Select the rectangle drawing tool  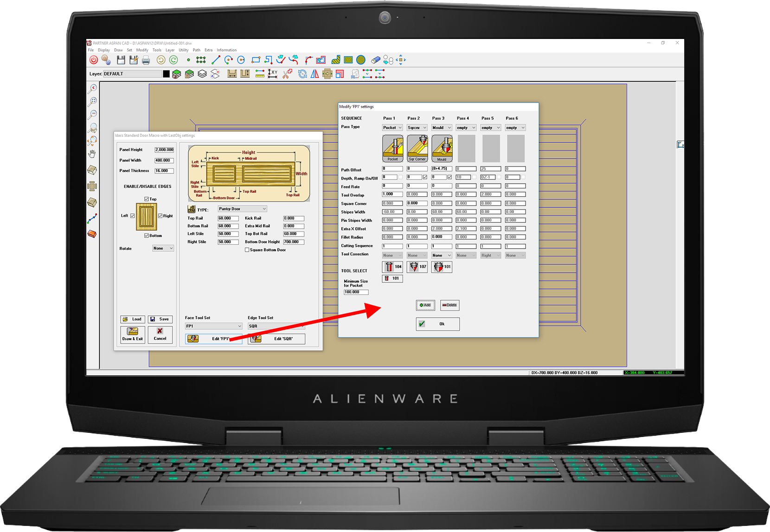coord(256,60)
